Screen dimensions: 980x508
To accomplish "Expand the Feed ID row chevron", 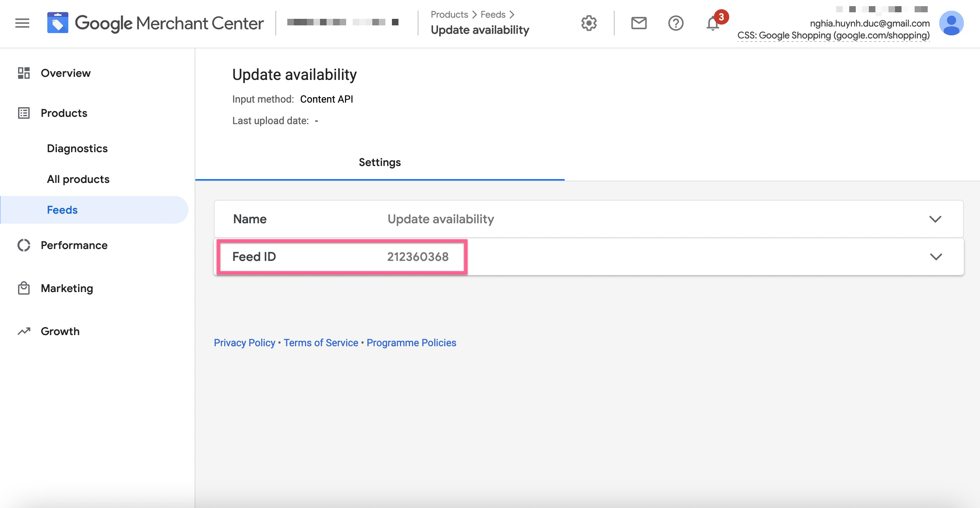I will tap(936, 257).
